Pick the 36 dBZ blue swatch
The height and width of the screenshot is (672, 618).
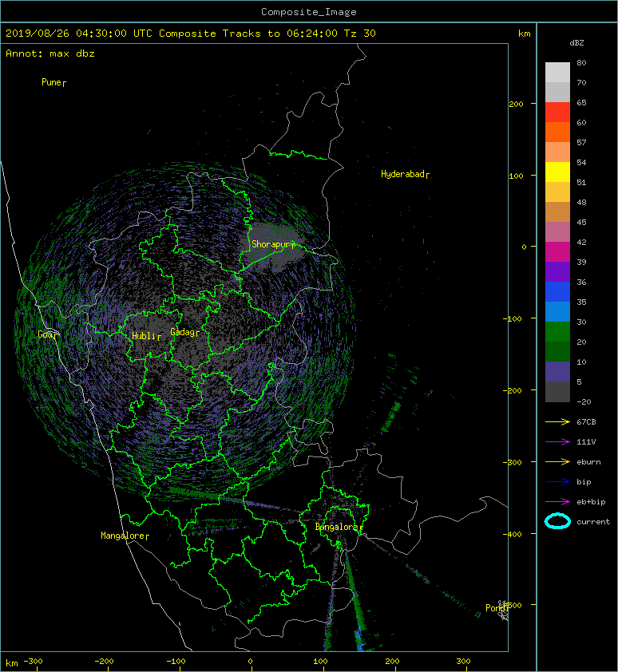[557, 291]
